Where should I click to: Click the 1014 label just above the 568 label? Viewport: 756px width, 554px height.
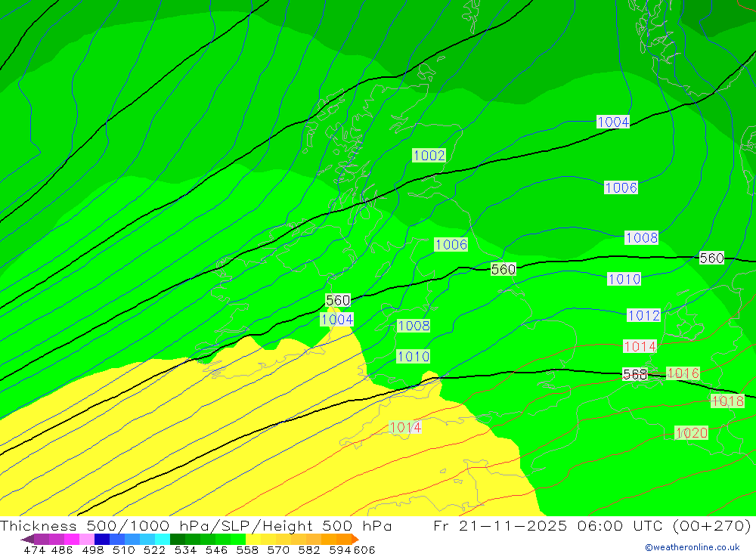[x=640, y=346]
